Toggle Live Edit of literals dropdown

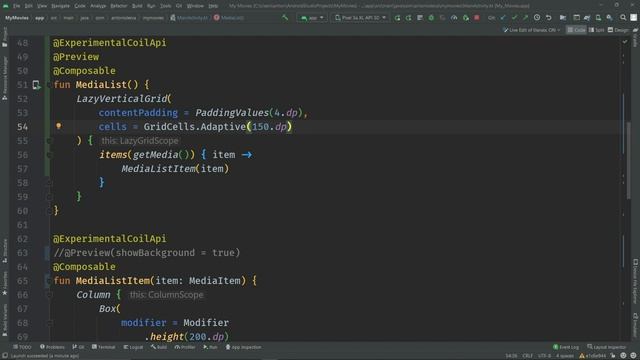(532, 30)
